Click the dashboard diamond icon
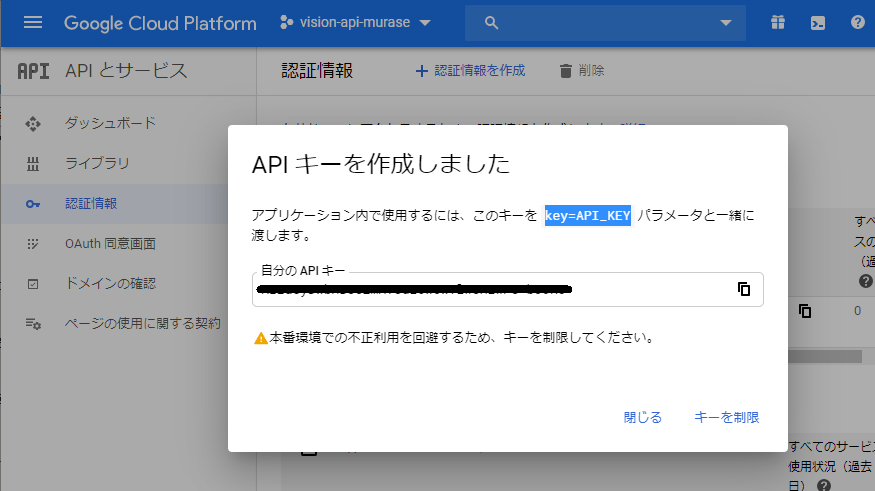875x491 pixels. click(33, 123)
